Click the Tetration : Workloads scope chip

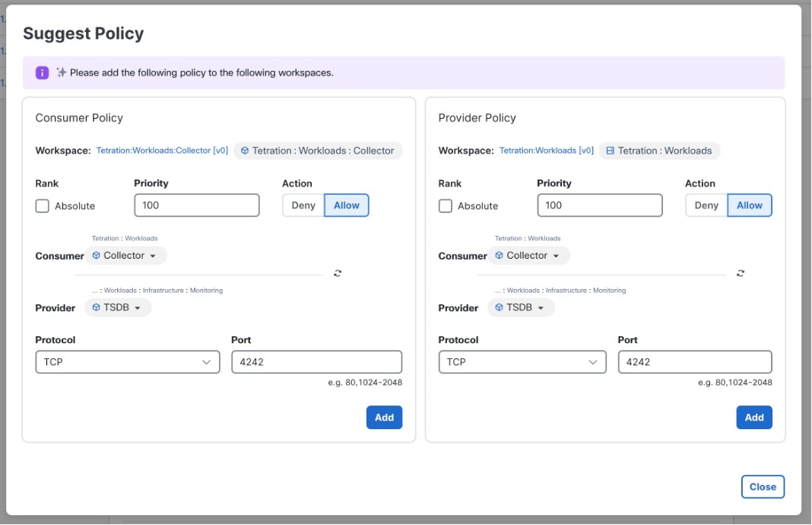[x=659, y=151]
